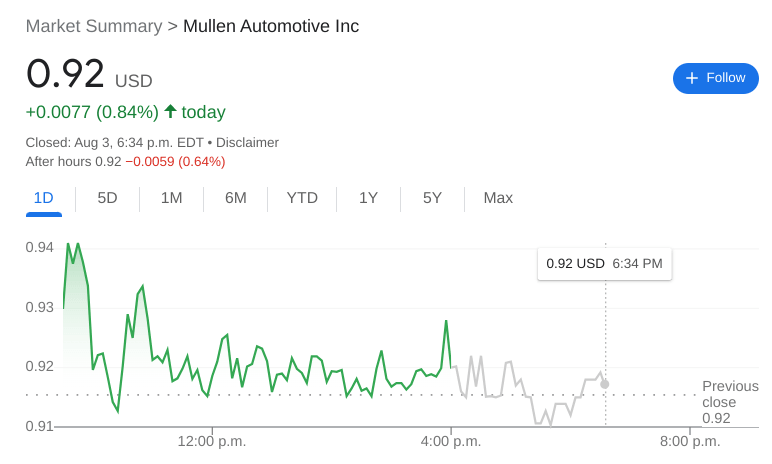
Task: Select the 1D range tab
Action: [43, 198]
